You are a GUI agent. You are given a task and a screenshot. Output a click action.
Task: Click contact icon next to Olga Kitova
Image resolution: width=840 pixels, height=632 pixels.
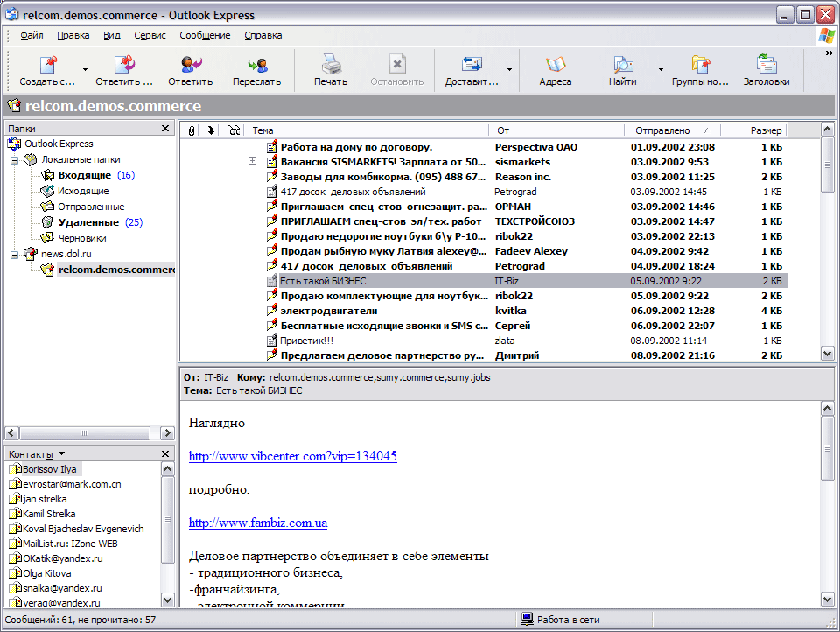15,573
